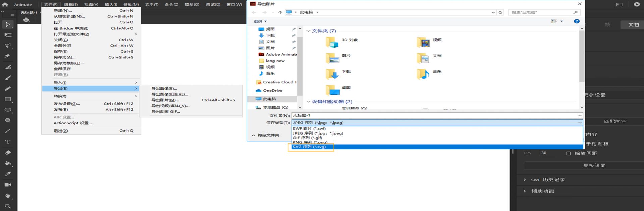The image size is (644, 211).
Task: Open the address bar history dropdown
Action: 493,12
